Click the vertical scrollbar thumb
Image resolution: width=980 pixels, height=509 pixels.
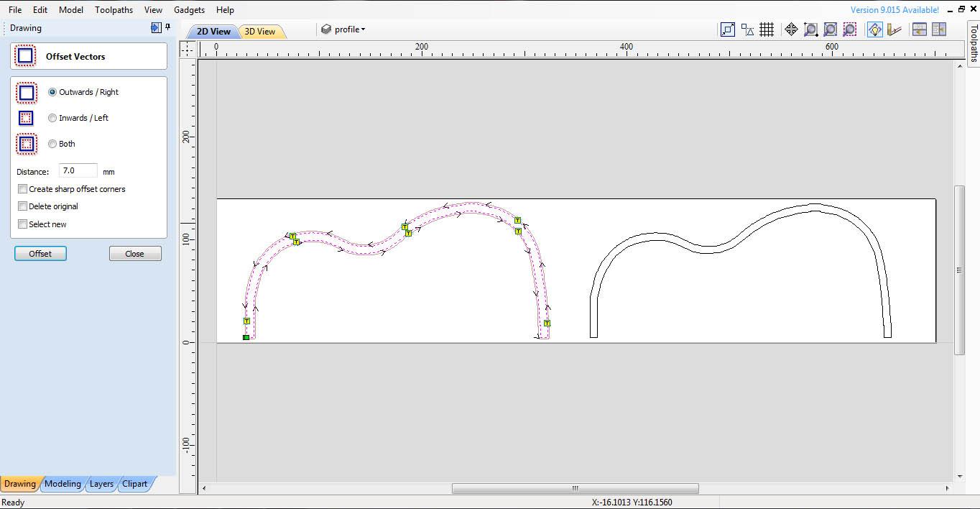(959, 270)
